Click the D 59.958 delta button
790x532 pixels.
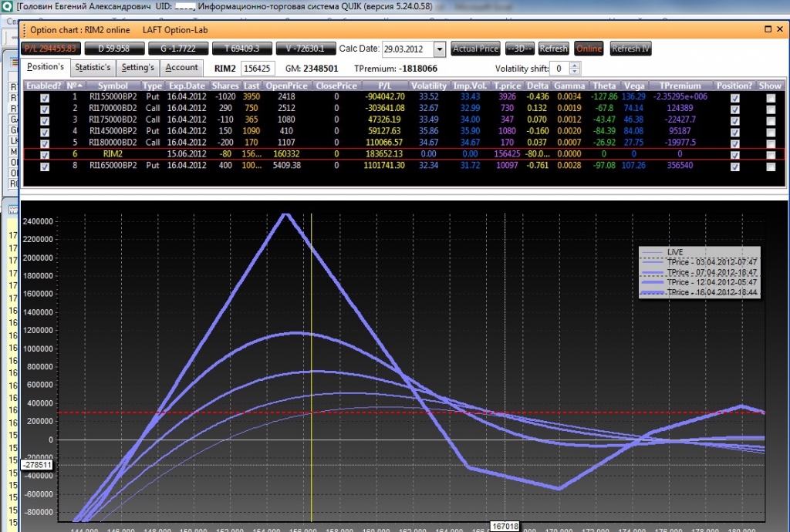[x=114, y=49]
